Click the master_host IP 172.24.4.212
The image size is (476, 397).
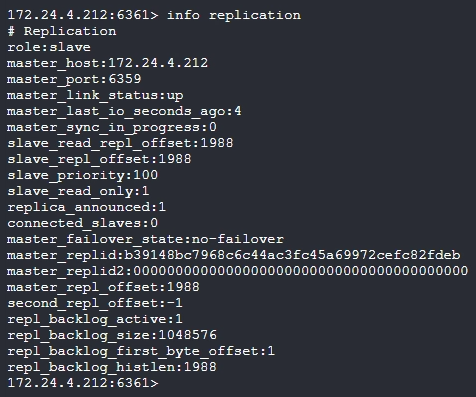pos(158,63)
